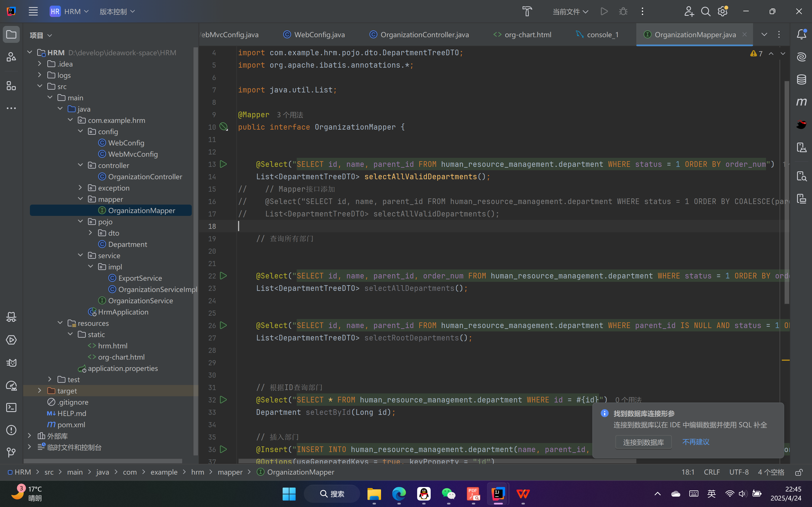
Task: Open Search Everywhere magnifier icon
Action: point(705,11)
